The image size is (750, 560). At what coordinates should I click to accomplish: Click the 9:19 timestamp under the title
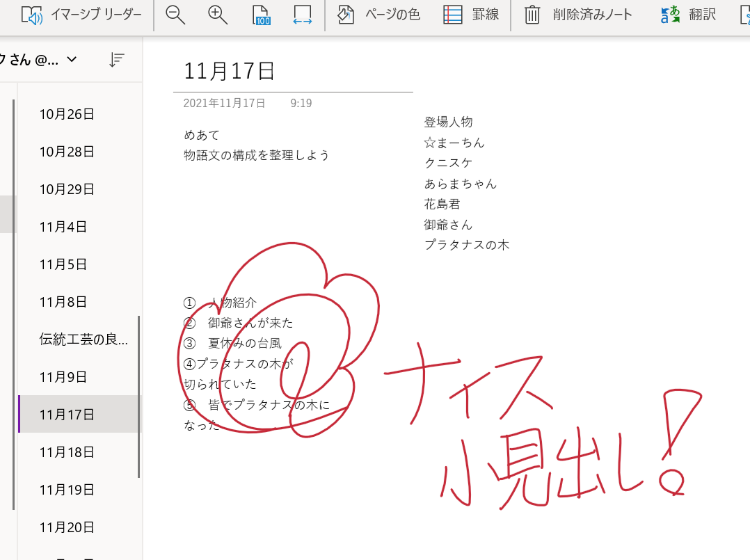(x=302, y=102)
